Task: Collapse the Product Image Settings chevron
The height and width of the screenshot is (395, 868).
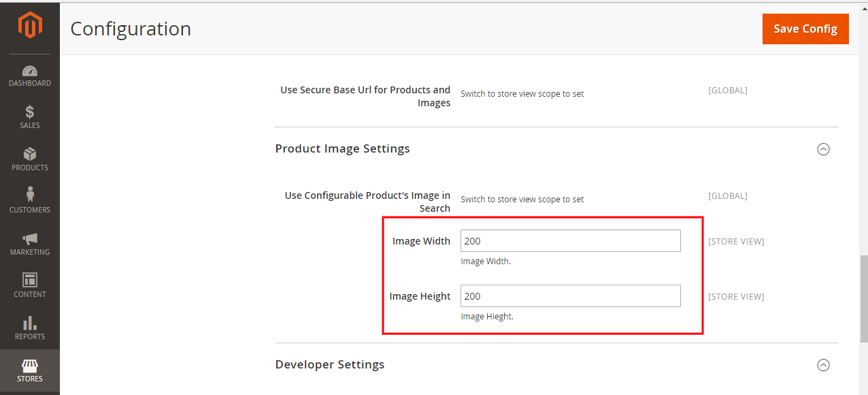Action: pyautogui.click(x=823, y=149)
